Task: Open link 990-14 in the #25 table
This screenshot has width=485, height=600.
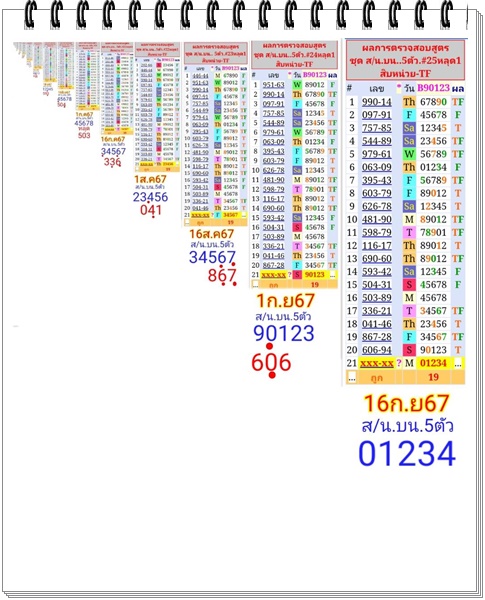Action: [x=377, y=102]
